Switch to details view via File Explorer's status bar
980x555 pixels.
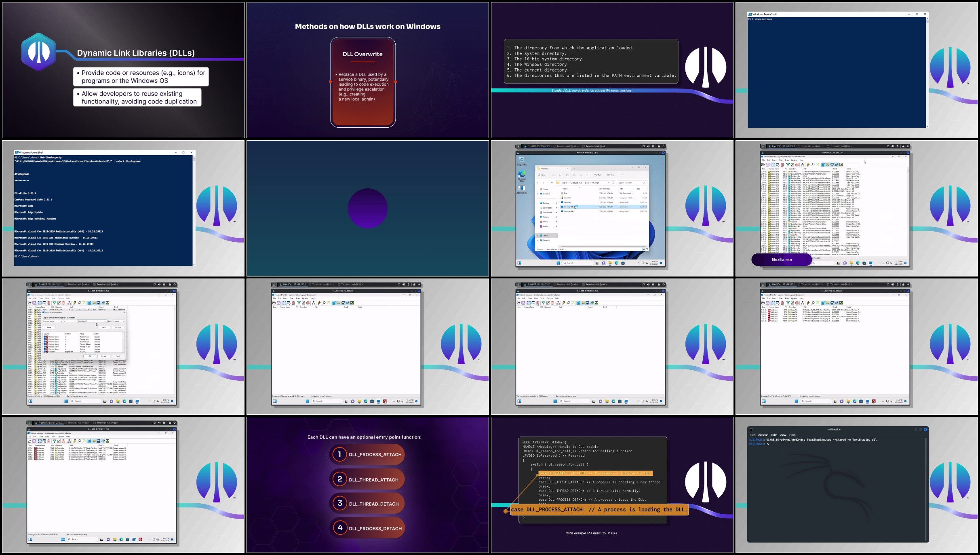click(644, 249)
